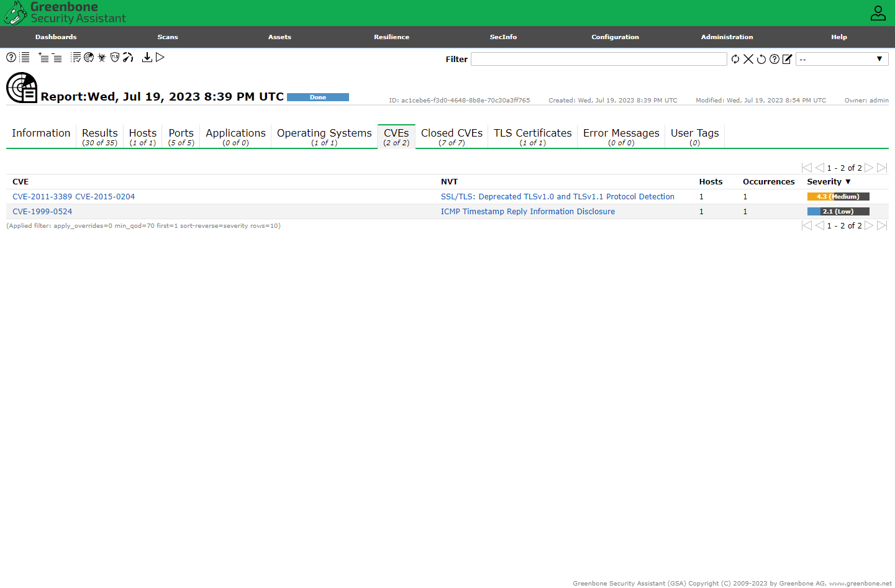Click the X icon to remove filter
The image size is (895, 588).
pyautogui.click(x=748, y=59)
